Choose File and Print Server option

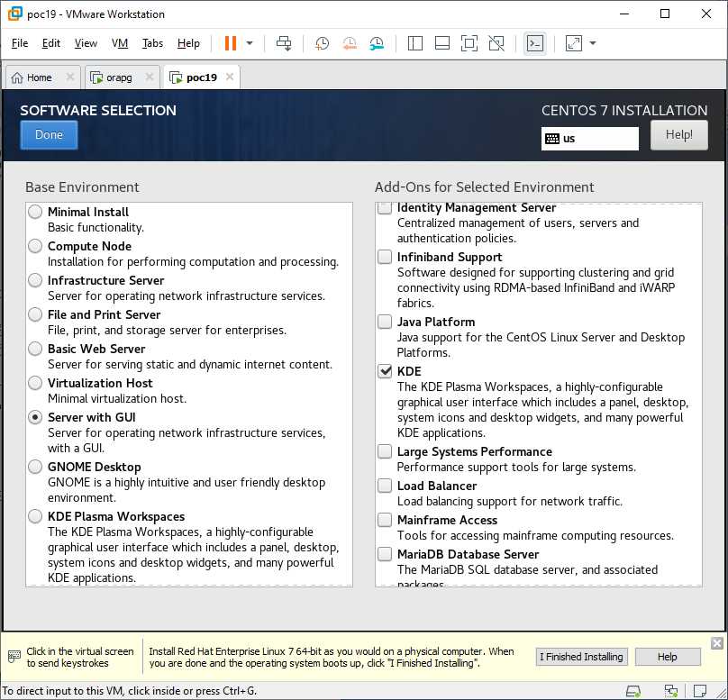tap(35, 314)
